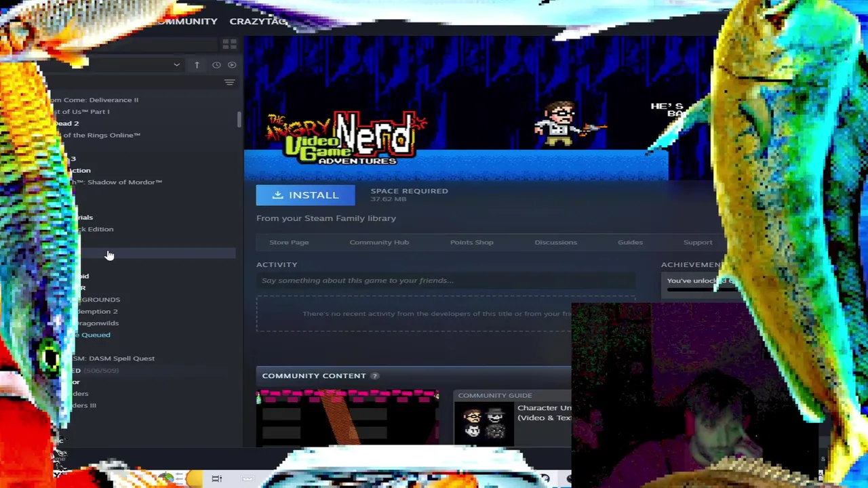The height and width of the screenshot is (488, 868).
Task: Open the Discussions tab
Action: click(x=555, y=242)
